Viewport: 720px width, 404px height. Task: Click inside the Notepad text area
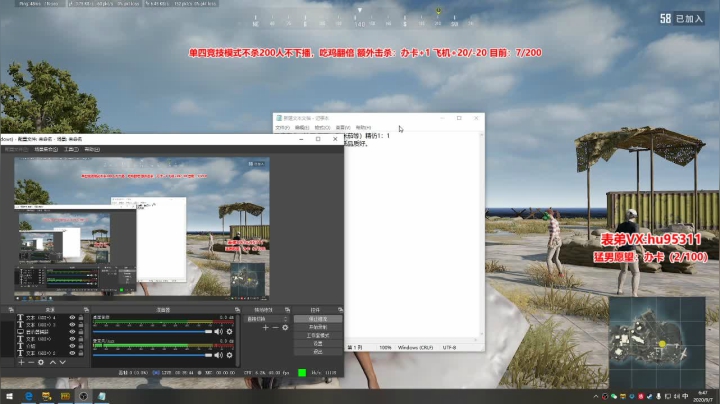412,239
